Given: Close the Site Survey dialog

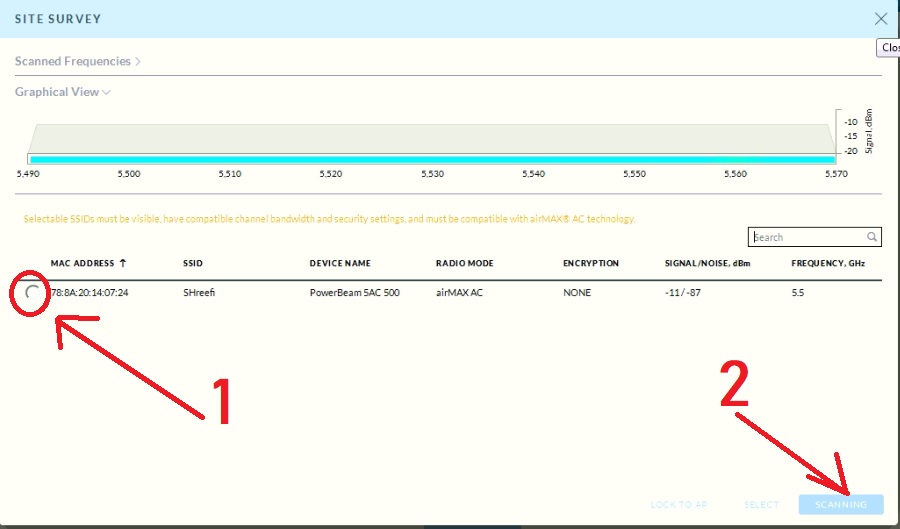Looking at the screenshot, I should (880, 18).
